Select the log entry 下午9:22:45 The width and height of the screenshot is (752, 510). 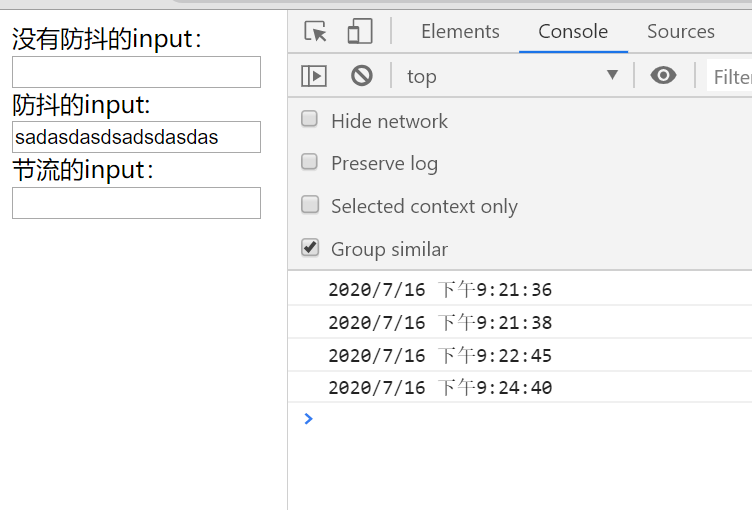click(x=520, y=355)
